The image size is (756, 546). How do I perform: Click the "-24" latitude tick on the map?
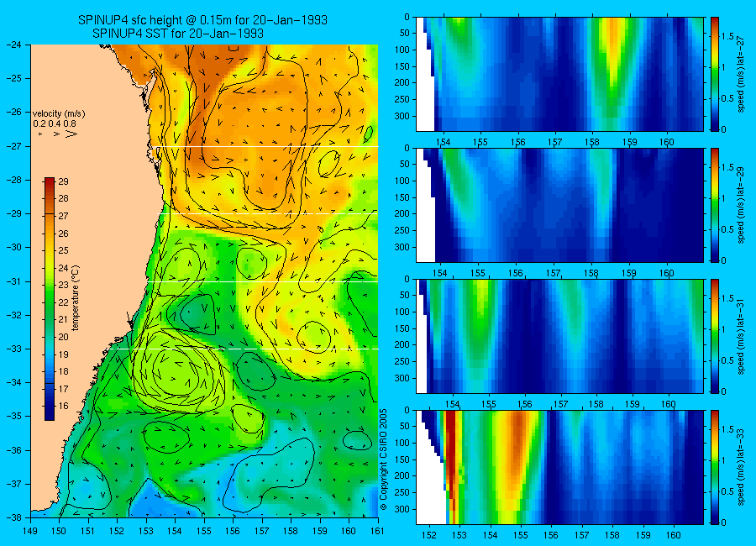13,45
